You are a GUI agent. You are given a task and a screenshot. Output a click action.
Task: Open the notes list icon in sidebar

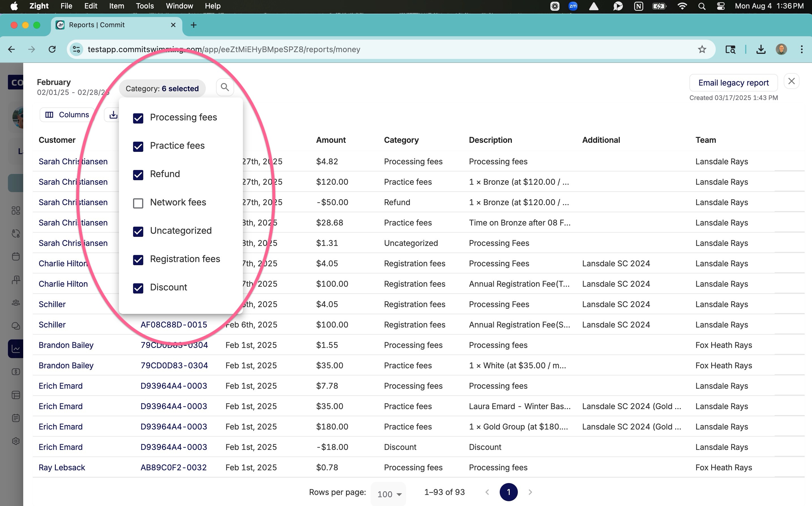pyautogui.click(x=16, y=418)
